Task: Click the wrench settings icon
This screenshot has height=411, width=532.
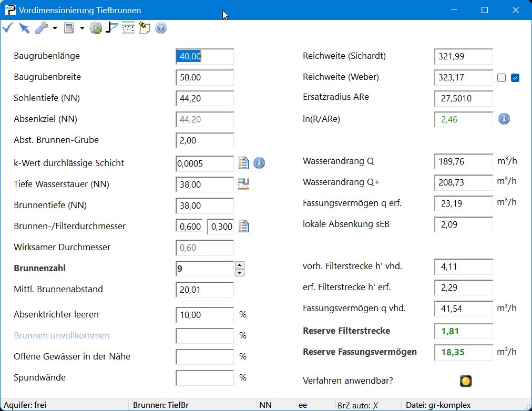Action: pyautogui.click(x=42, y=28)
